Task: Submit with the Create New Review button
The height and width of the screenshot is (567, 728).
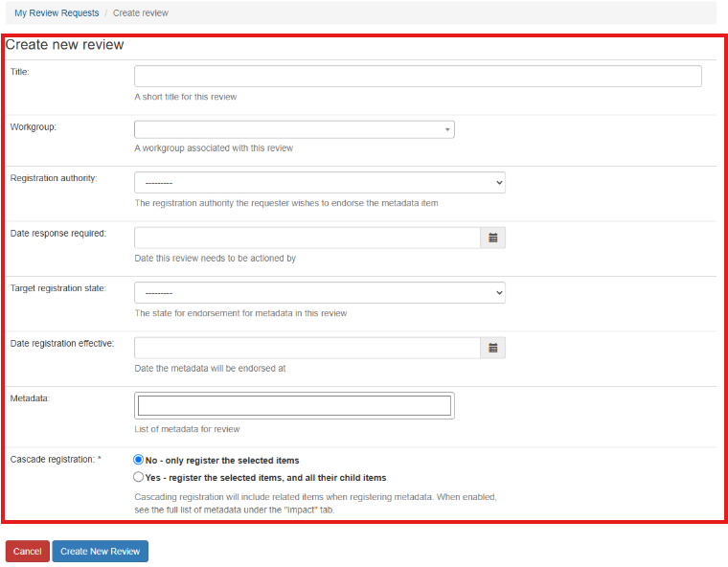Action: 101,551
